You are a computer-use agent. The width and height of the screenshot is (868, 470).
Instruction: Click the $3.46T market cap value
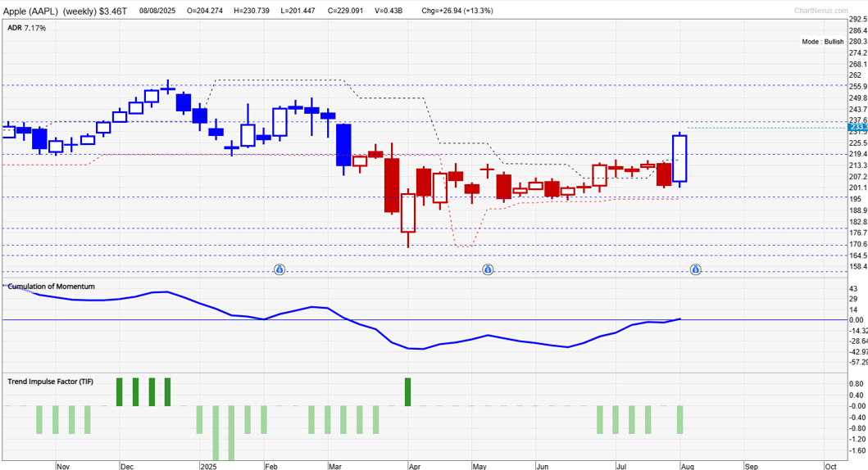pos(113,11)
